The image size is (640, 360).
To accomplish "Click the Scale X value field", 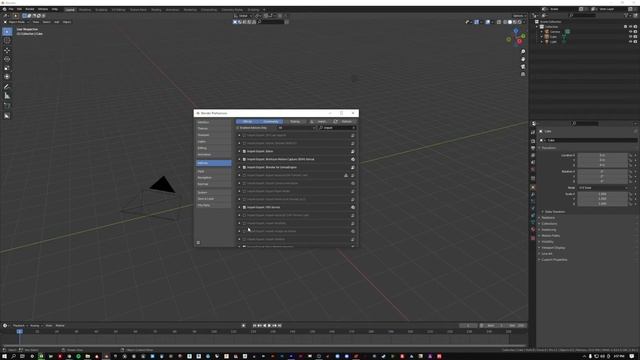I will click(603, 194).
